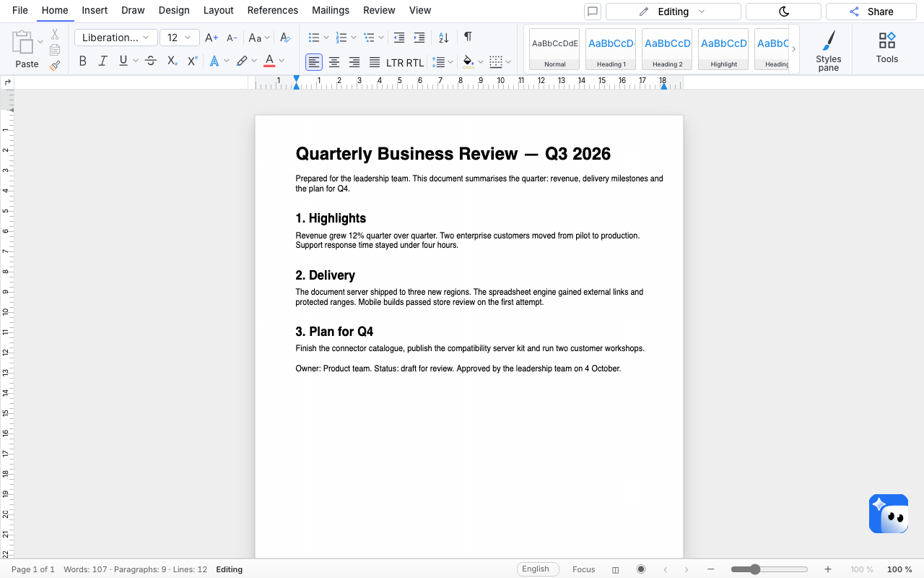The height and width of the screenshot is (578, 924).
Task: Toggle dark mode with moon button
Action: [x=784, y=12]
